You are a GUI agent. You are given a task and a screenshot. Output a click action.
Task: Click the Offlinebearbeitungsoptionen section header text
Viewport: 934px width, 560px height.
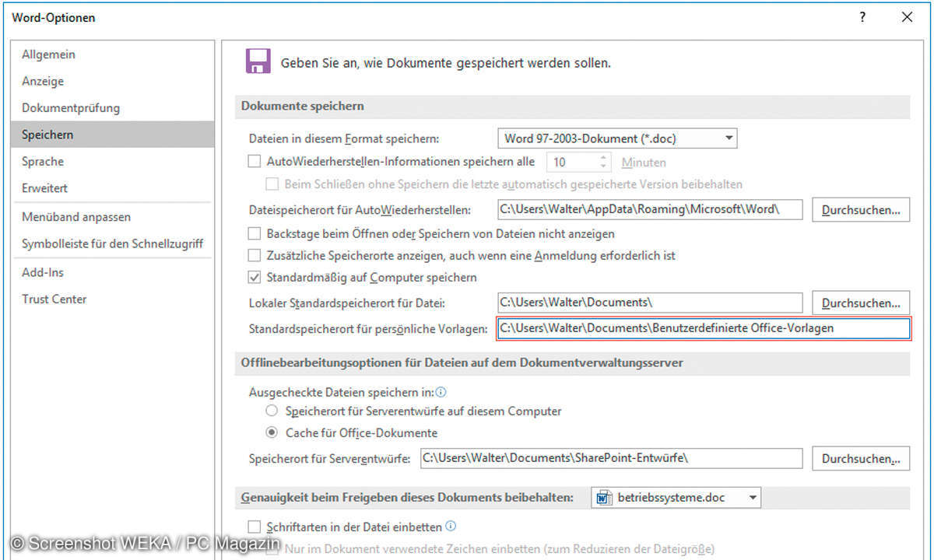point(462,363)
